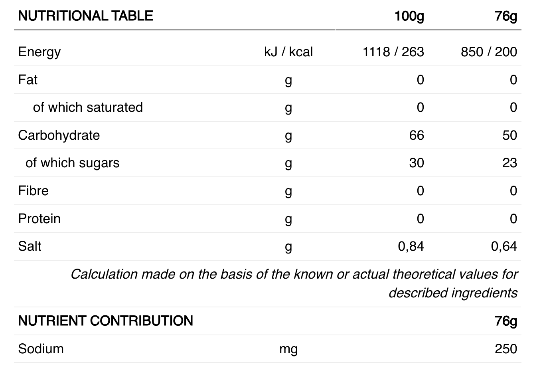Click the Energy row label
Screen dimensions: 545x392
39,52
